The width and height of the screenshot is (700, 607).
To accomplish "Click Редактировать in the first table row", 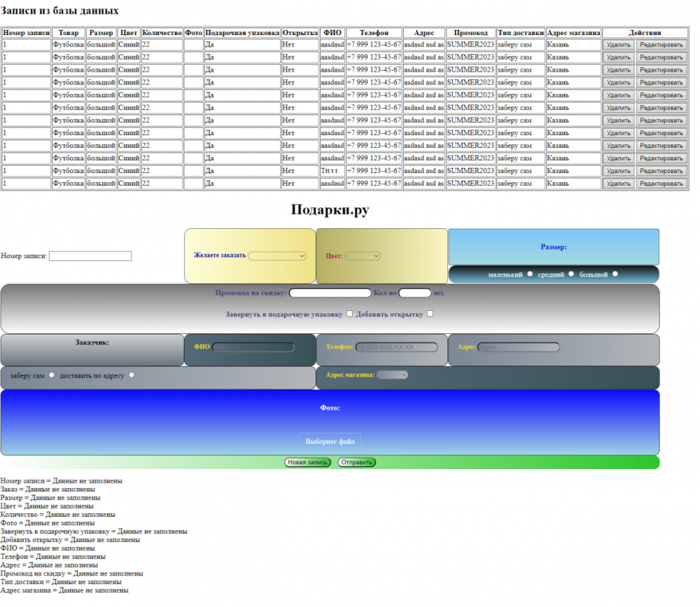I will [661, 45].
